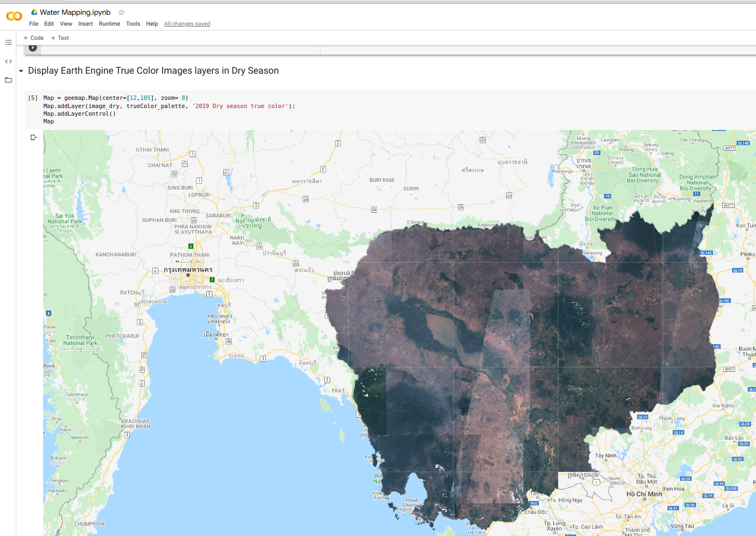The image size is (756, 536).
Task: Add a new cell with + Text
Action: pyautogui.click(x=60, y=38)
